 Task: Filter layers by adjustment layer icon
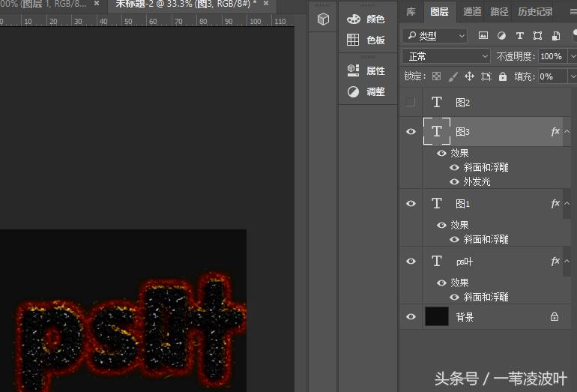tap(501, 35)
